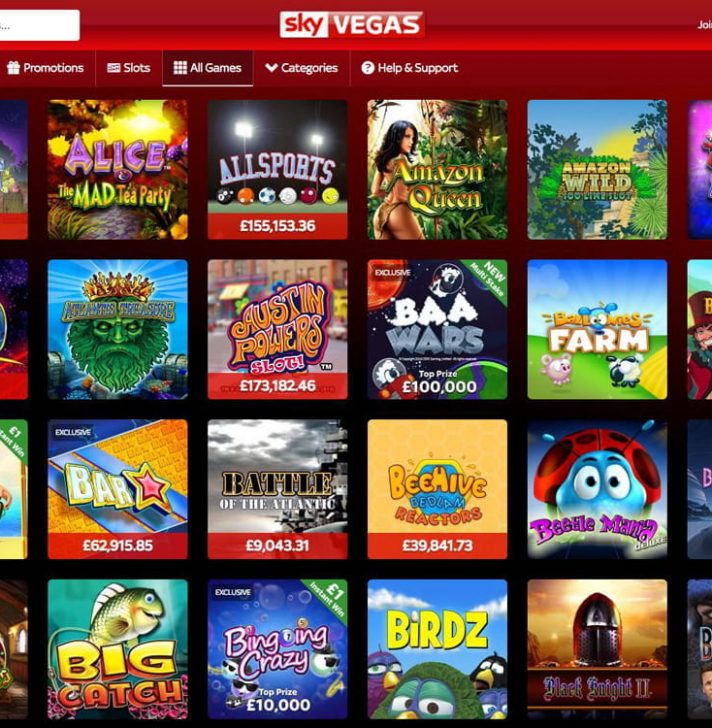Open the exclusive Baa Wars game
712x728 pixels.
click(437, 329)
